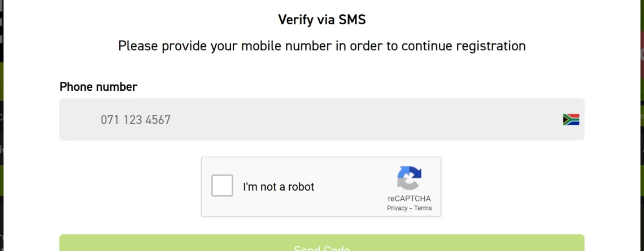
Task: Click the mobile number instruction sentence
Action: point(322,46)
